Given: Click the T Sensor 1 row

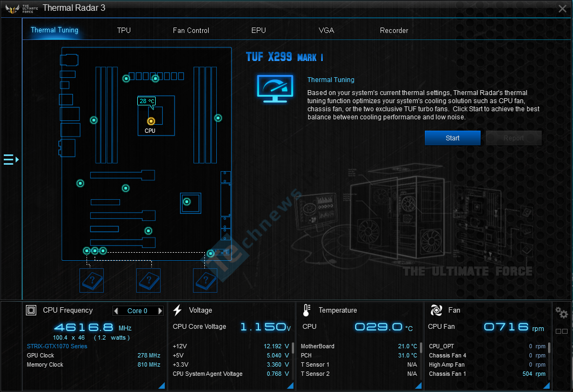Looking at the screenshot, I should 359,364.
